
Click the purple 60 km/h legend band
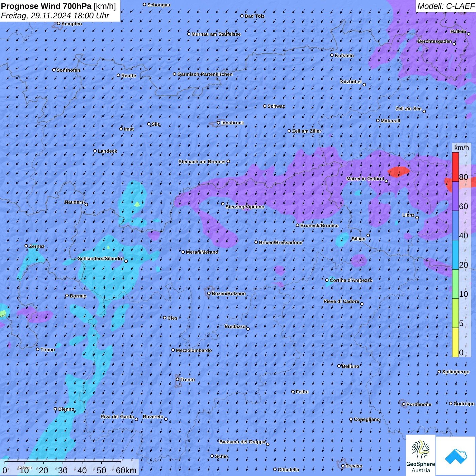[x=455, y=197]
